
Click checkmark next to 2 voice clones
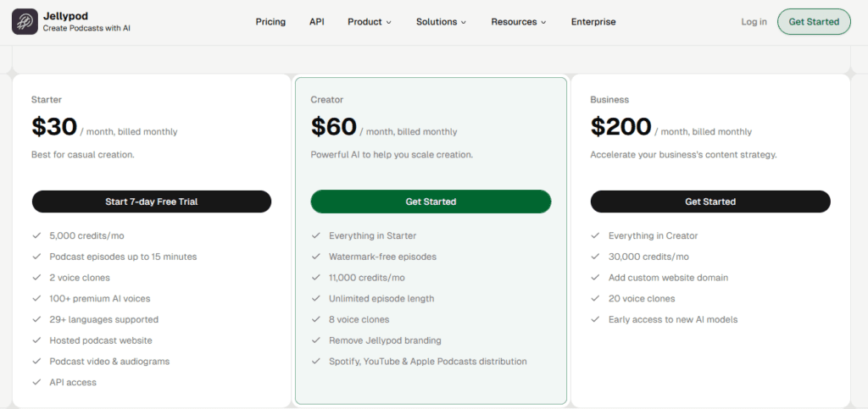click(36, 278)
